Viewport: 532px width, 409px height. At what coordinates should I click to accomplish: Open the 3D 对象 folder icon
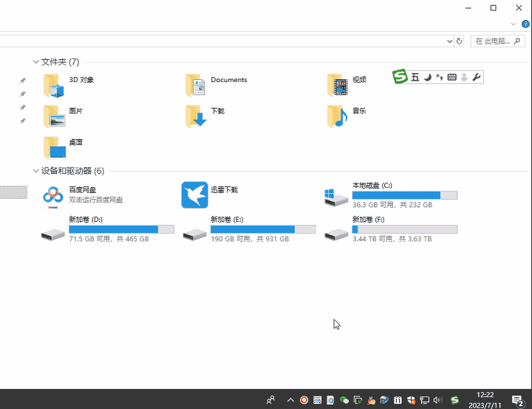(x=54, y=85)
